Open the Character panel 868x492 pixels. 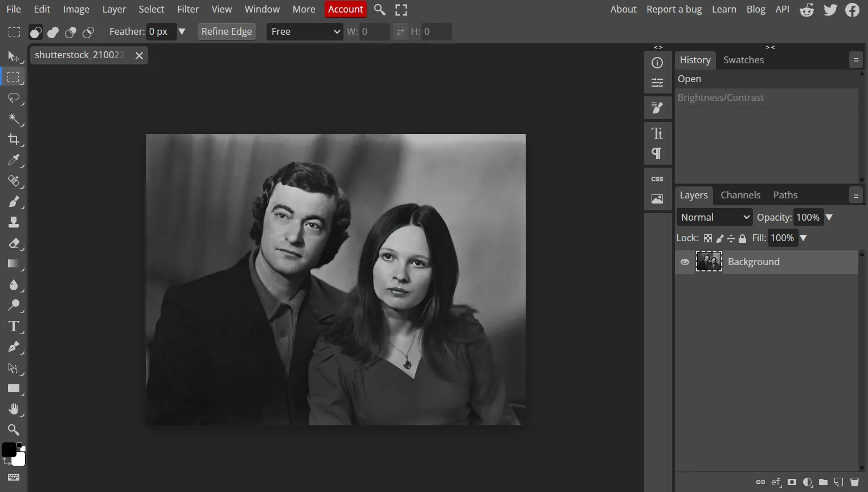(658, 133)
